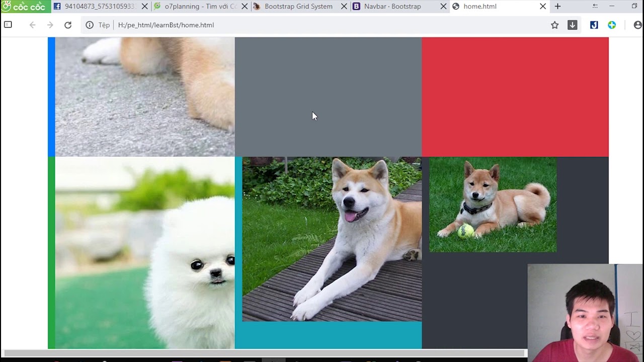Switch to the o7planning tab

pos(201,7)
